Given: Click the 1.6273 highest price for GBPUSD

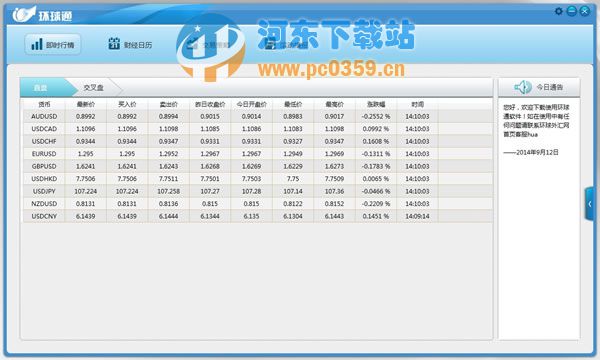Looking at the screenshot, I should [334, 166].
